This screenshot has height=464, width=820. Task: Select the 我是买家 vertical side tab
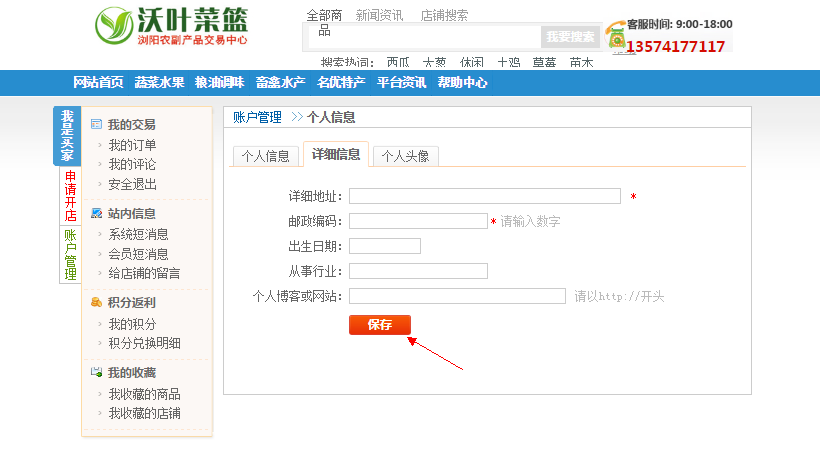(x=67, y=136)
